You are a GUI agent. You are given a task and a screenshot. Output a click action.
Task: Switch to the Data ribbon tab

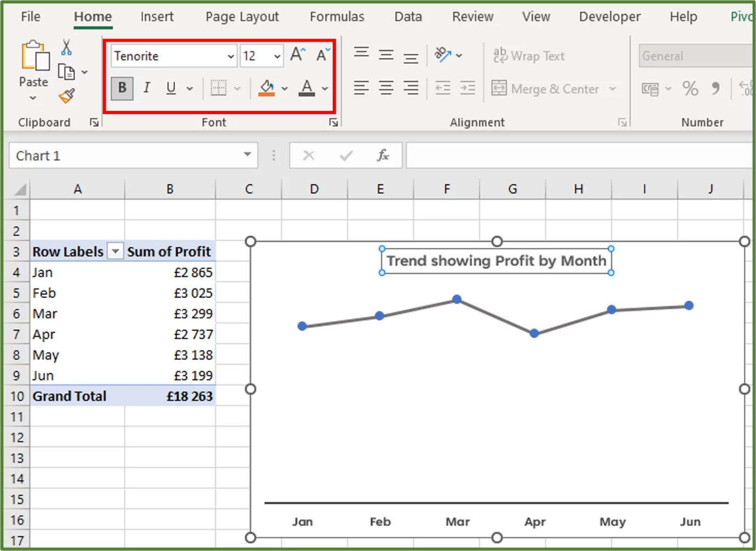click(x=407, y=16)
